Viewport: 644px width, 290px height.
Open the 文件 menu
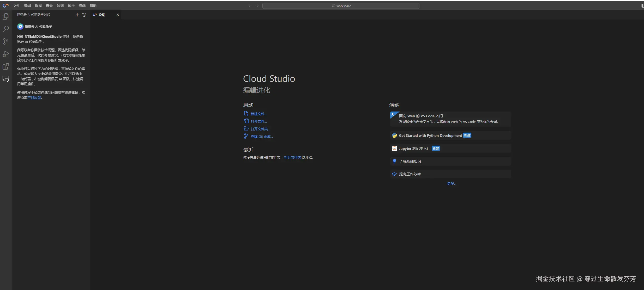coord(16,6)
